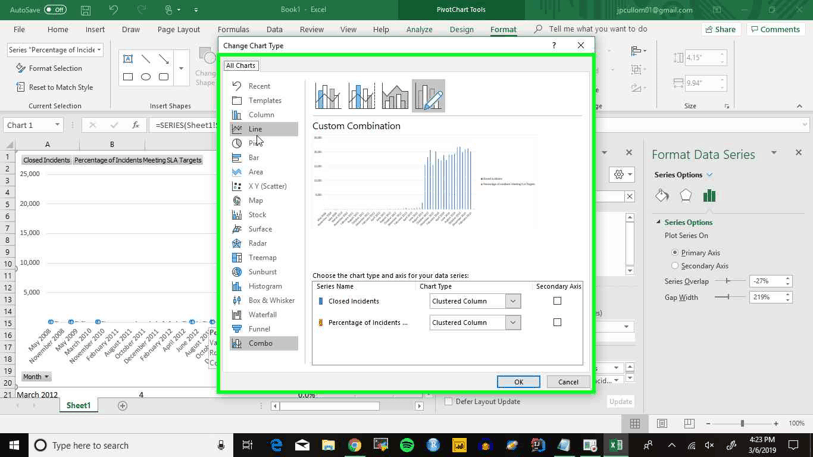Open Effects options pentagon icon
This screenshot has width=815, height=458.
686,195
